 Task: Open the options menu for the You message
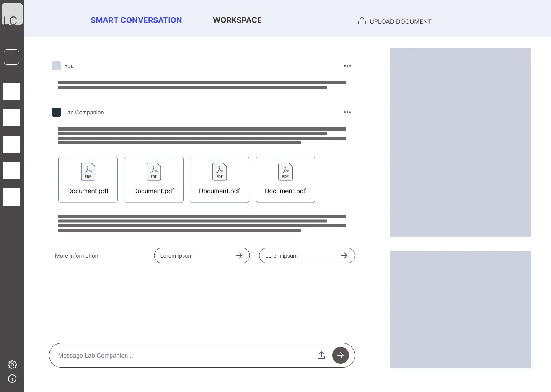(x=347, y=66)
